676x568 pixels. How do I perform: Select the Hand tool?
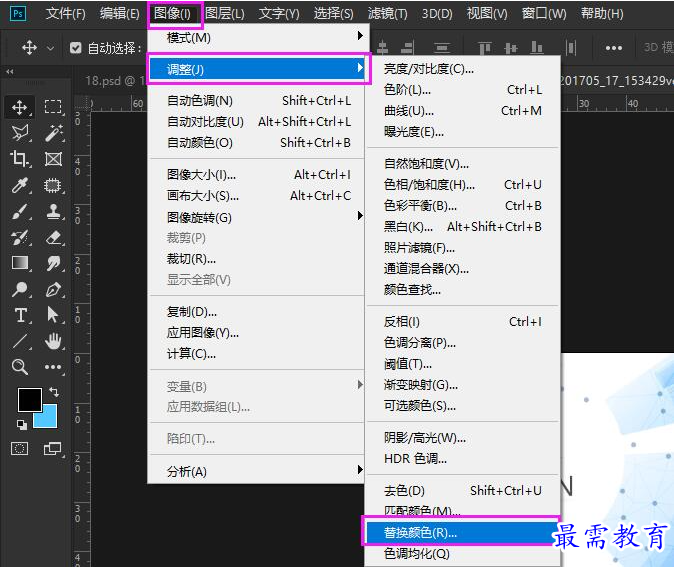[53, 341]
